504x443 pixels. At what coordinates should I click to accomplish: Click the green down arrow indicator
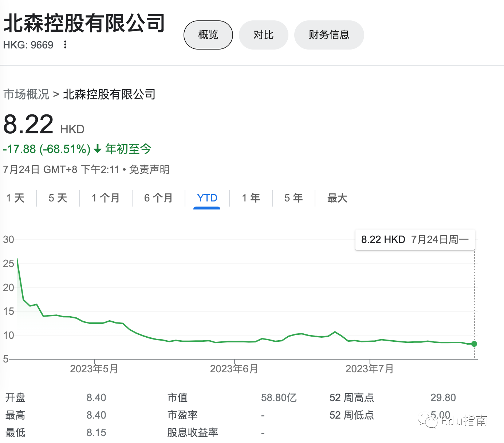[97, 149]
